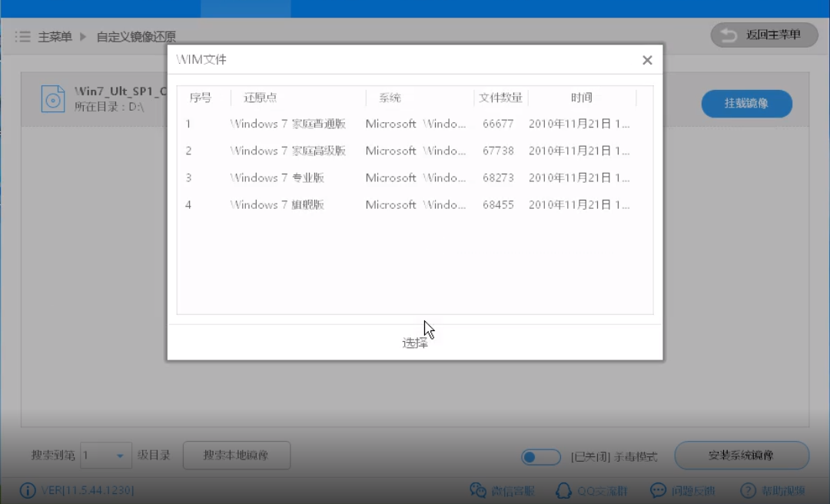Close the WIM文件 dialog
The height and width of the screenshot is (504, 830).
tap(647, 60)
